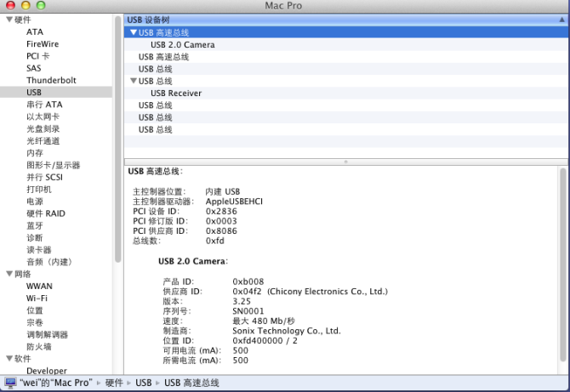570x392 pixels.
Task: Collapse the 软件 section triangle
Action: coord(9,359)
